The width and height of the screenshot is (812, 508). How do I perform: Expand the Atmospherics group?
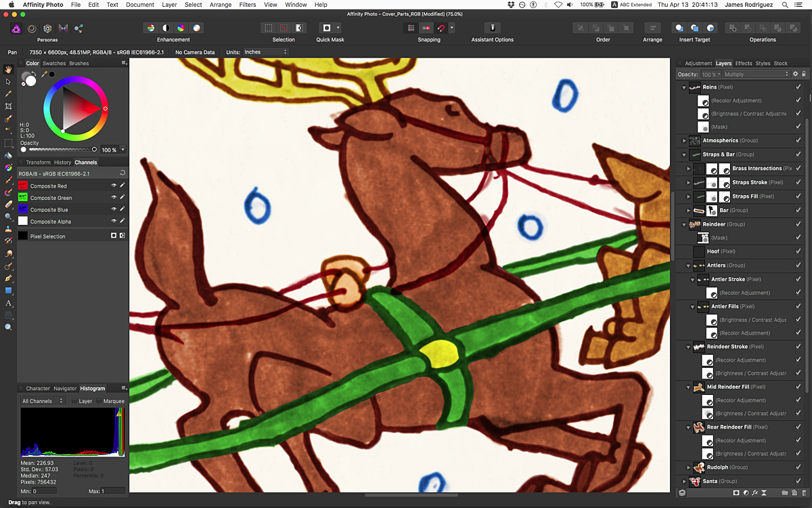coord(684,141)
